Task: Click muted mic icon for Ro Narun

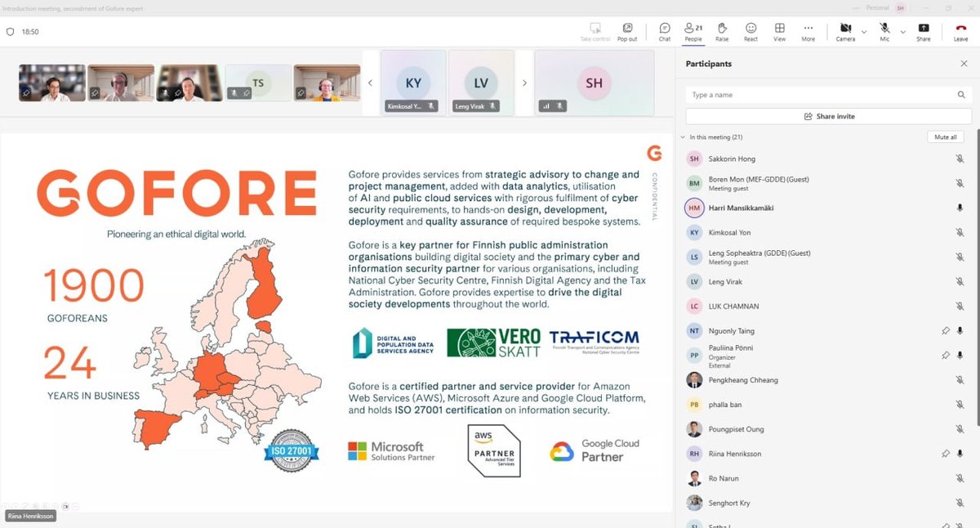Action: pos(960,478)
